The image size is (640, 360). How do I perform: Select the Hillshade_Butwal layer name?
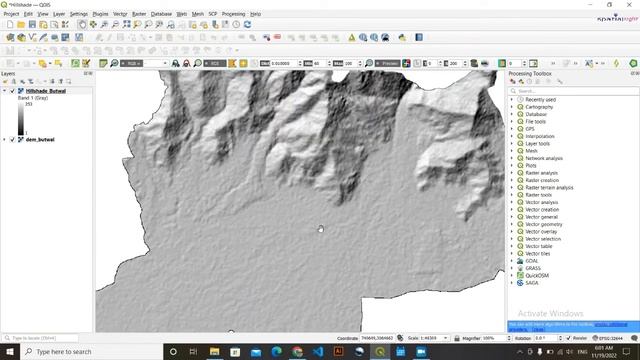coord(46,91)
